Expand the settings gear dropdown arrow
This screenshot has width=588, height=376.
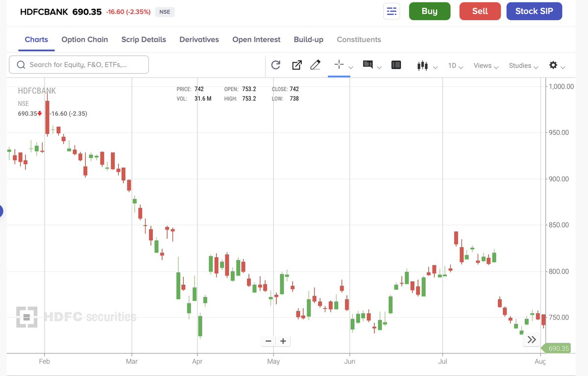point(563,68)
